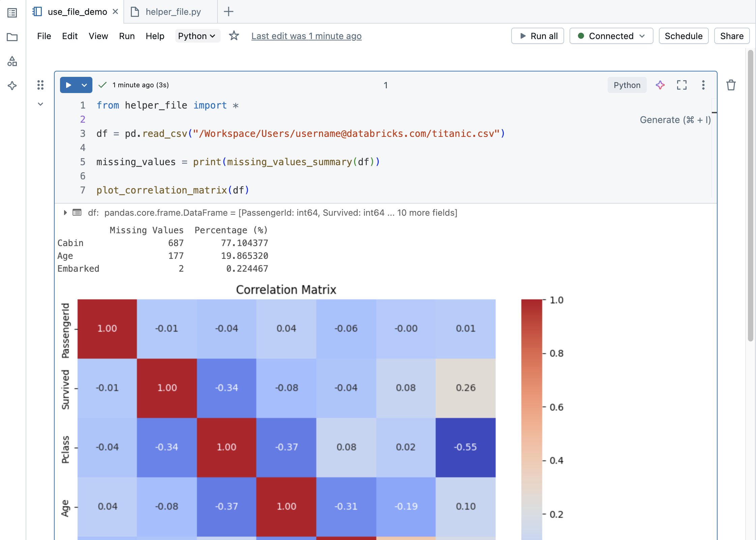Screen dimensions: 756x540
Task: Open the run options dropdown arrow
Action: coord(84,85)
